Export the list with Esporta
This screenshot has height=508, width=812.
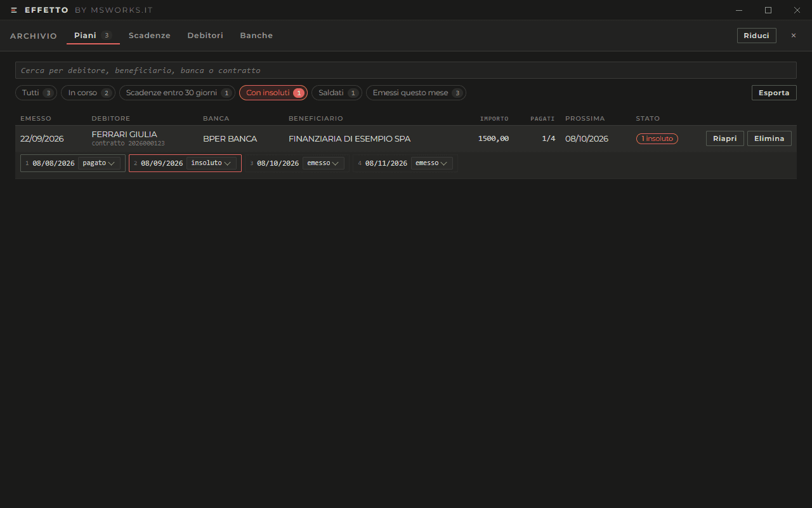tap(774, 93)
